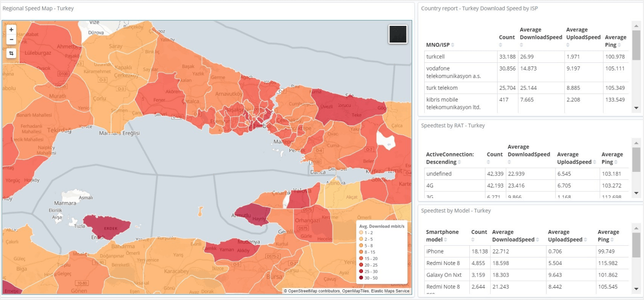The width and height of the screenshot is (644, 300).
Task: Sort Model table by Average Ping
Action: click(x=613, y=240)
